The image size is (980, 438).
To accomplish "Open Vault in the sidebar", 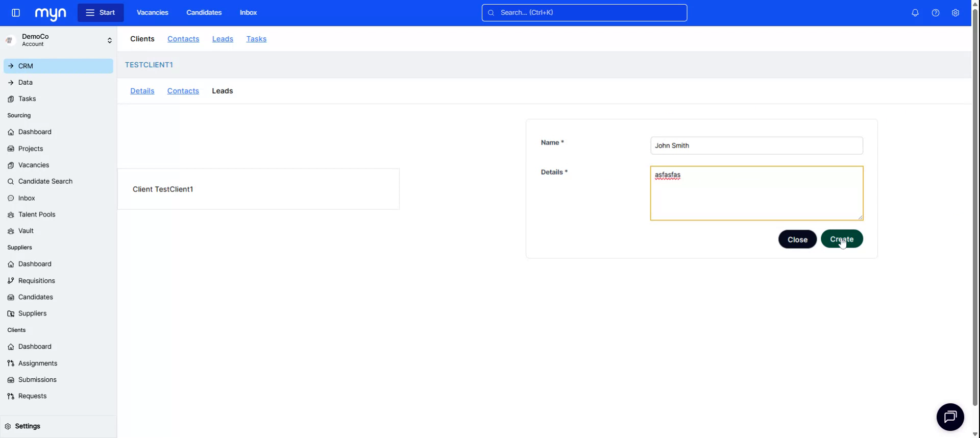I will click(26, 231).
